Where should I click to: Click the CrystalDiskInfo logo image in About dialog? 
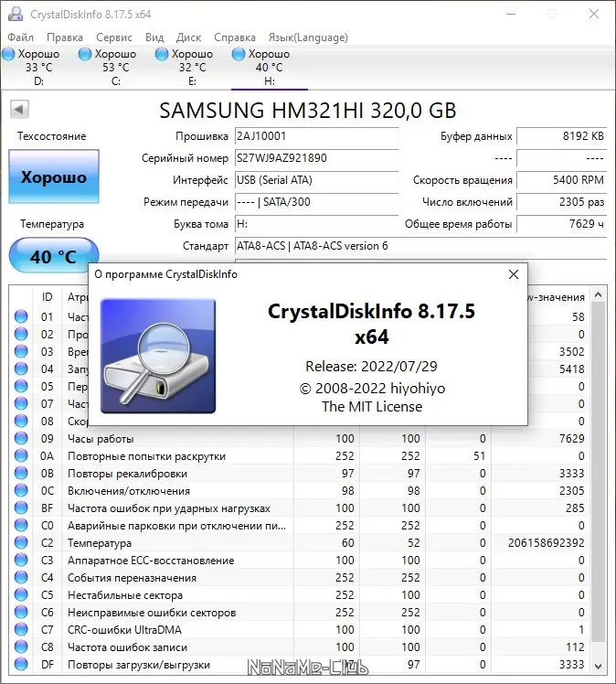(x=158, y=356)
